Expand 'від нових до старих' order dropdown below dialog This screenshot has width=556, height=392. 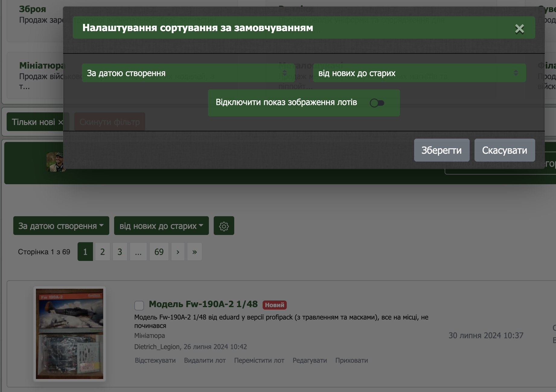pyautogui.click(x=161, y=226)
